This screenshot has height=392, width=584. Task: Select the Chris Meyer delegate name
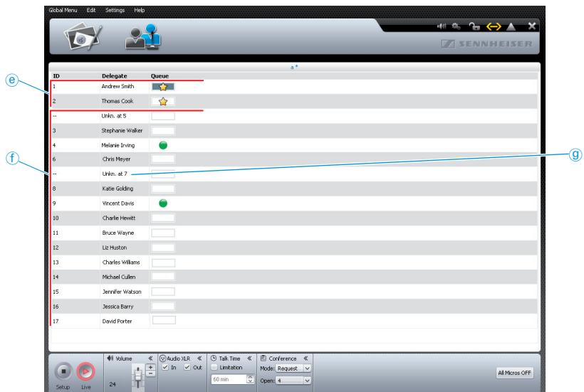tap(117, 159)
